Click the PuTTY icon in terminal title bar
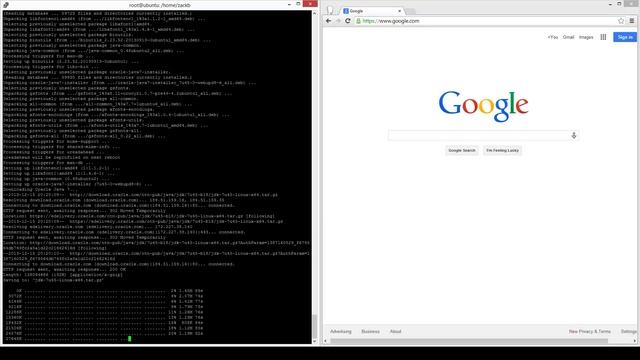 tap(6, 5)
